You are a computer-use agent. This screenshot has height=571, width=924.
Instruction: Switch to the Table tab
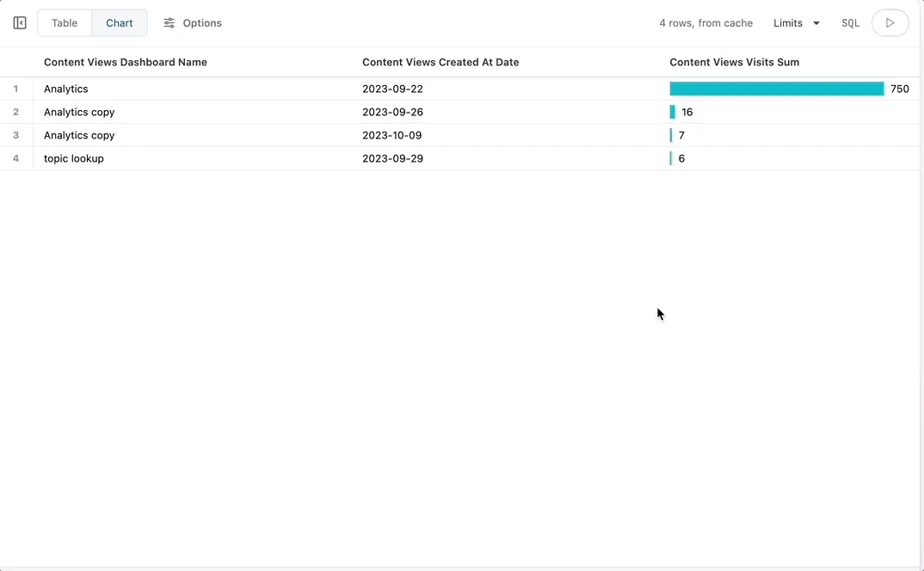coord(65,22)
